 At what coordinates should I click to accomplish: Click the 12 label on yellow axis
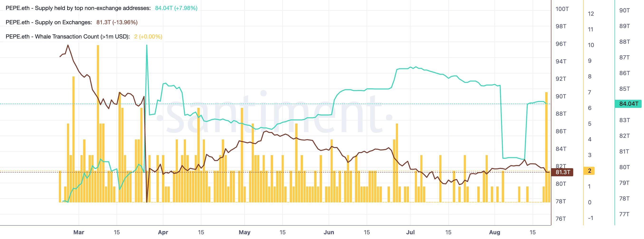(591, 14)
